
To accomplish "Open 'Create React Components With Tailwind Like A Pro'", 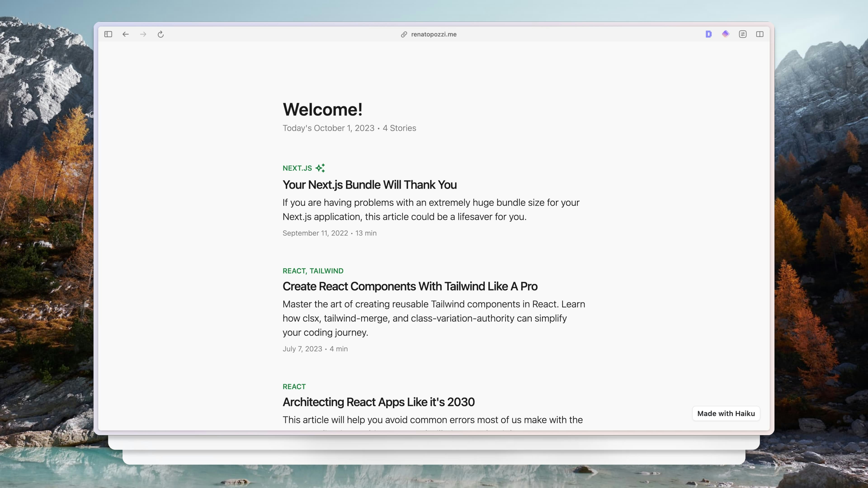I will [410, 286].
